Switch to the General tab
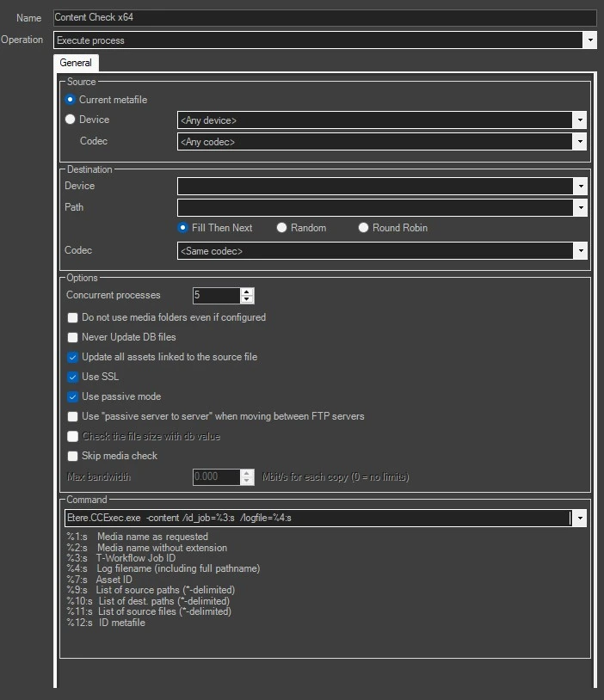604x700 pixels. pos(76,63)
